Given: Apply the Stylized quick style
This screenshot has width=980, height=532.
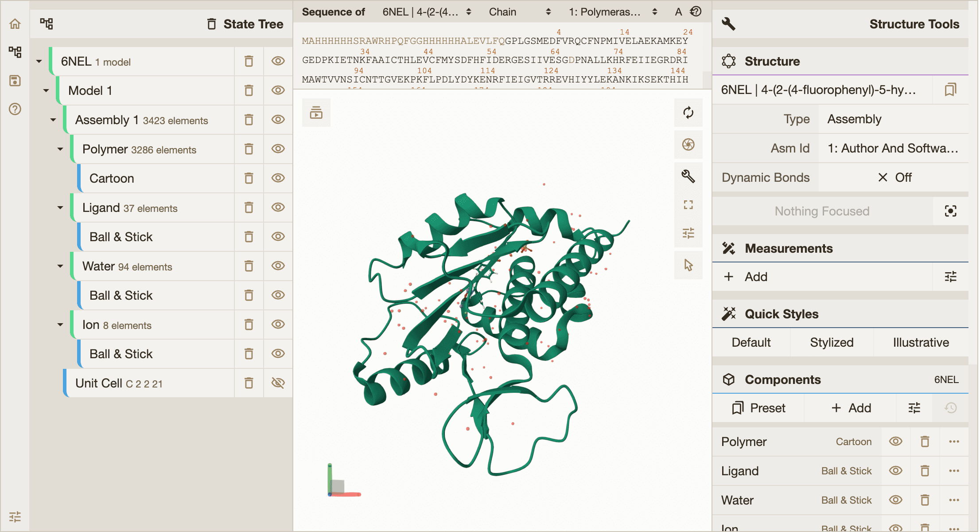Looking at the screenshot, I should click(832, 342).
